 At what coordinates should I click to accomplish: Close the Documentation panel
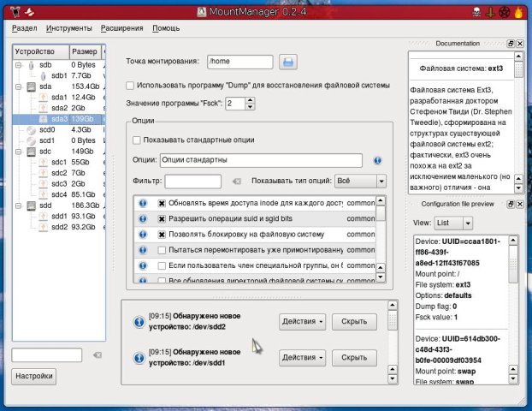pyautogui.click(x=520, y=44)
